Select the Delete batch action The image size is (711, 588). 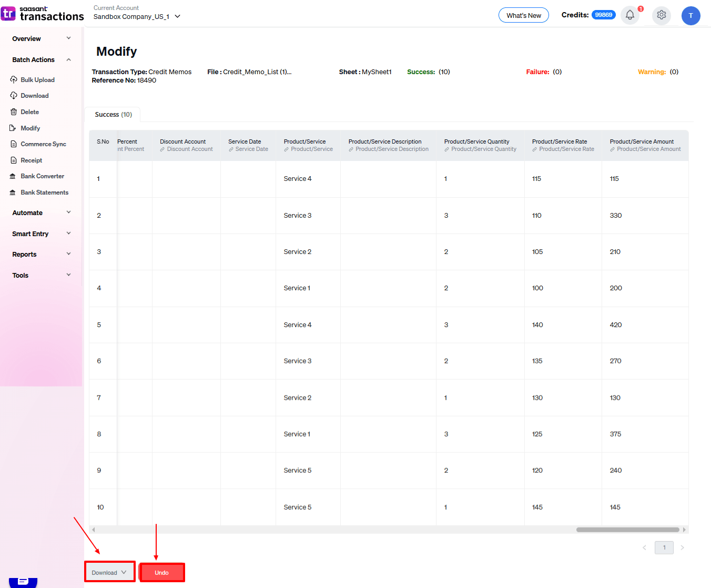29,111
